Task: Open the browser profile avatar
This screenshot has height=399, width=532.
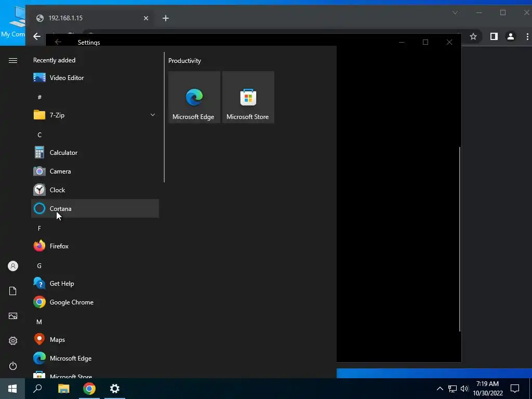Action: pos(510,36)
